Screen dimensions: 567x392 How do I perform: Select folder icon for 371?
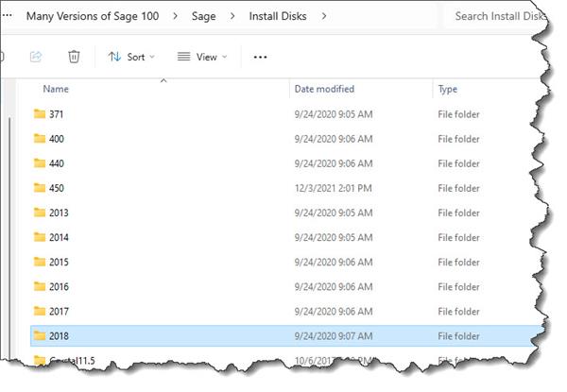point(40,113)
